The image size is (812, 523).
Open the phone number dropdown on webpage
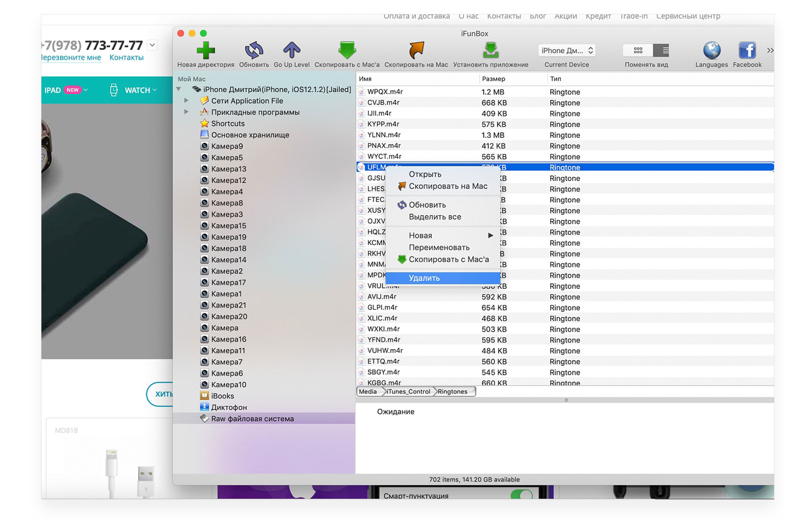pyautogui.click(x=153, y=45)
